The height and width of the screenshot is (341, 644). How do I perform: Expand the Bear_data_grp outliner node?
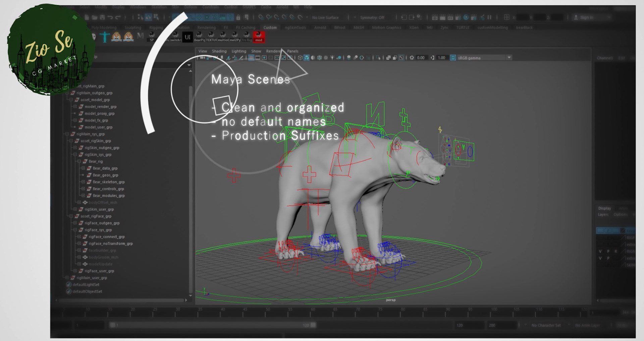(x=83, y=168)
